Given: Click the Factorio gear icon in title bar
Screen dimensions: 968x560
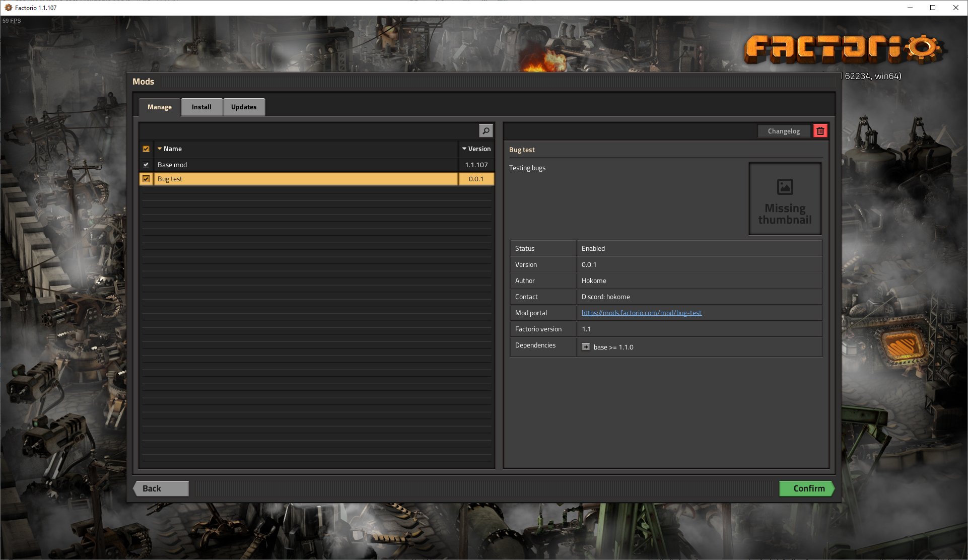Looking at the screenshot, I should 8,8.
